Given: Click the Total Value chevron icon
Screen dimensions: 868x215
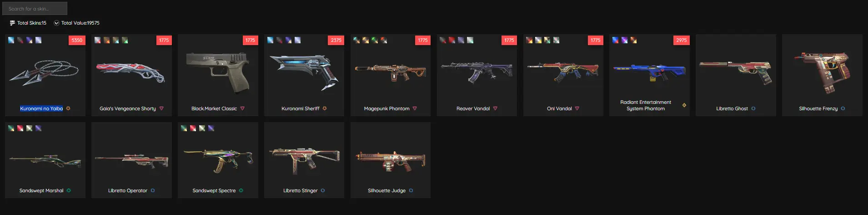Looking at the screenshot, I should (x=56, y=23).
